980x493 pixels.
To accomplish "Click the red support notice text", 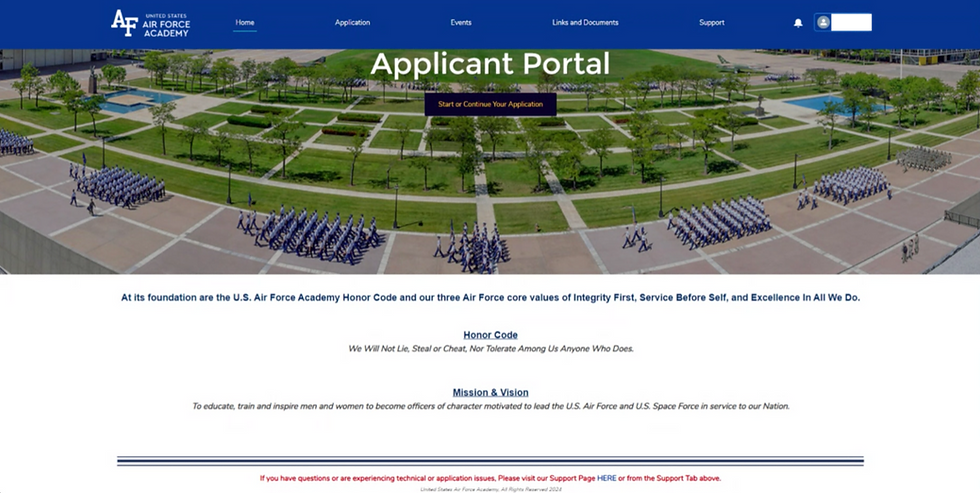I will click(x=491, y=478).
